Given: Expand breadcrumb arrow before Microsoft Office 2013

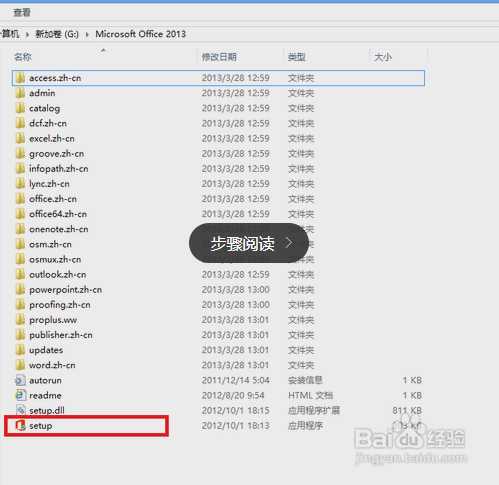Looking at the screenshot, I should click(x=87, y=34).
